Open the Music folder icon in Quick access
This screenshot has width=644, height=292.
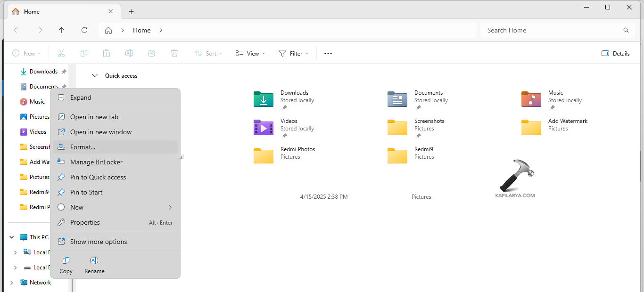[531, 99]
